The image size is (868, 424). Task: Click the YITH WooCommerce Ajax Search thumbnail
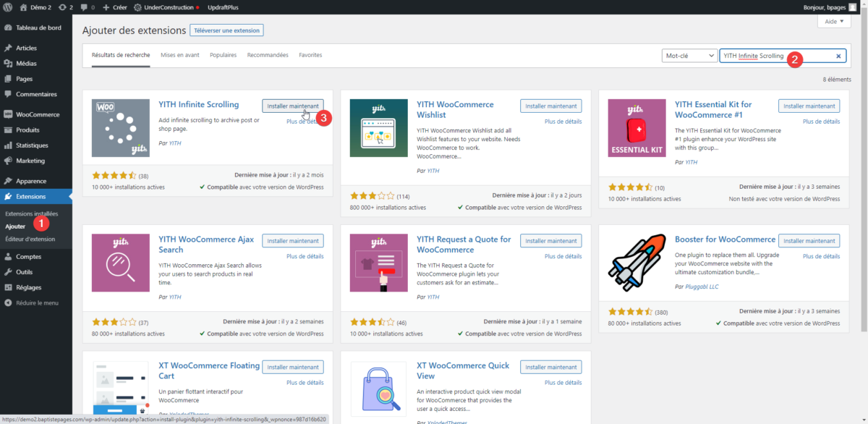pyautogui.click(x=121, y=263)
